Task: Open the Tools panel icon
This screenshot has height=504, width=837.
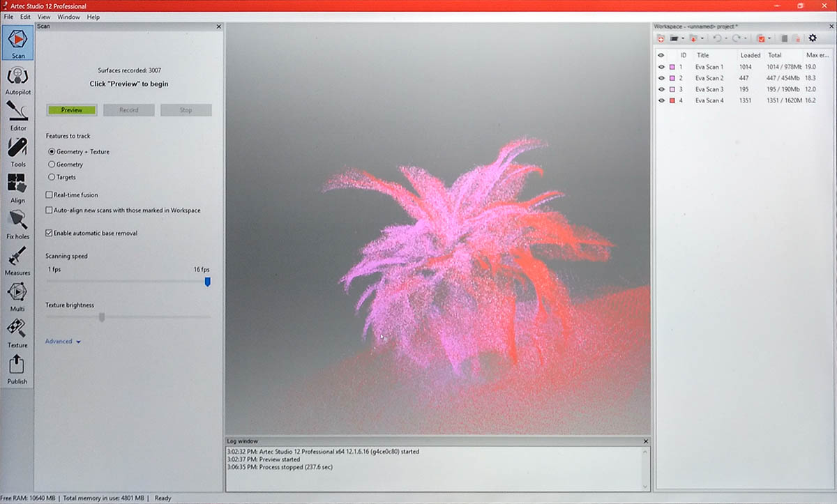Action: pyautogui.click(x=17, y=152)
